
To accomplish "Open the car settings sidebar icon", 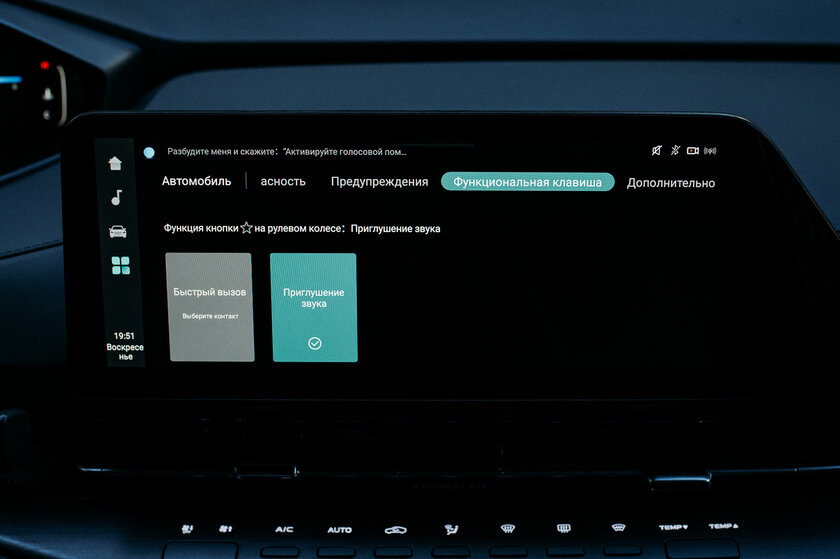I will 117,232.
